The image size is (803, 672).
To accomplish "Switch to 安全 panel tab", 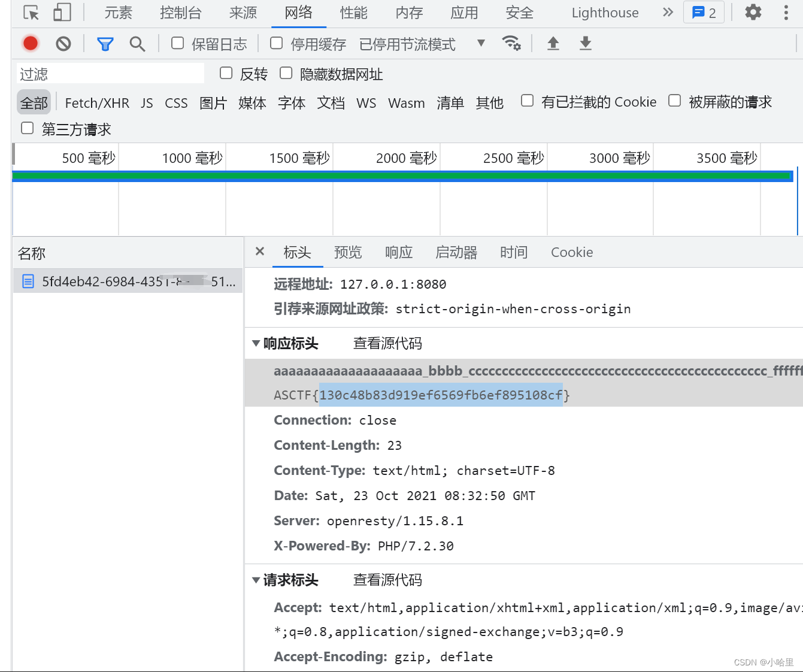I will pyautogui.click(x=519, y=13).
